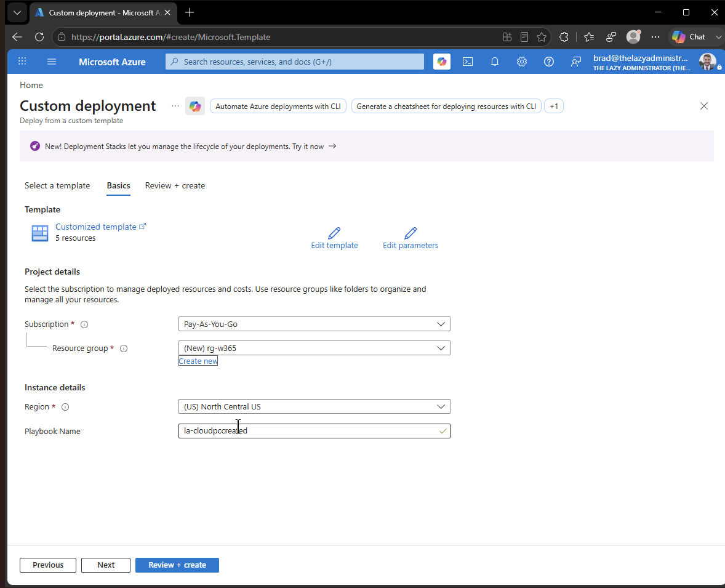Show the +1 more suggestions
725x588 pixels.
pos(554,107)
